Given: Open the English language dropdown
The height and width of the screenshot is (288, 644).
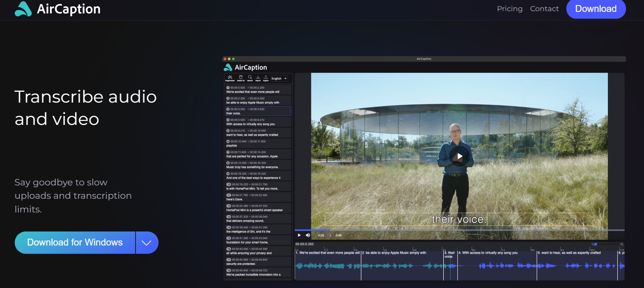Looking at the screenshot, I should click(279, 78).
